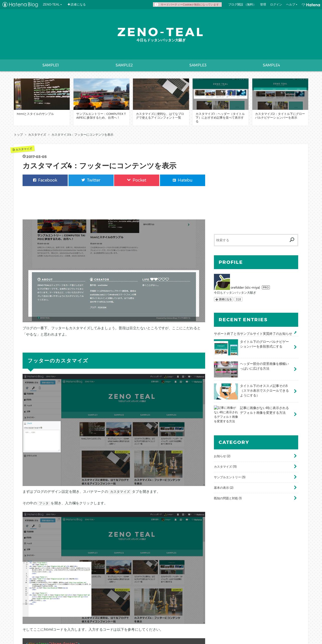Select SAMPLE2 navigation tab
The image size is (322, 644).
coord(124,65)
